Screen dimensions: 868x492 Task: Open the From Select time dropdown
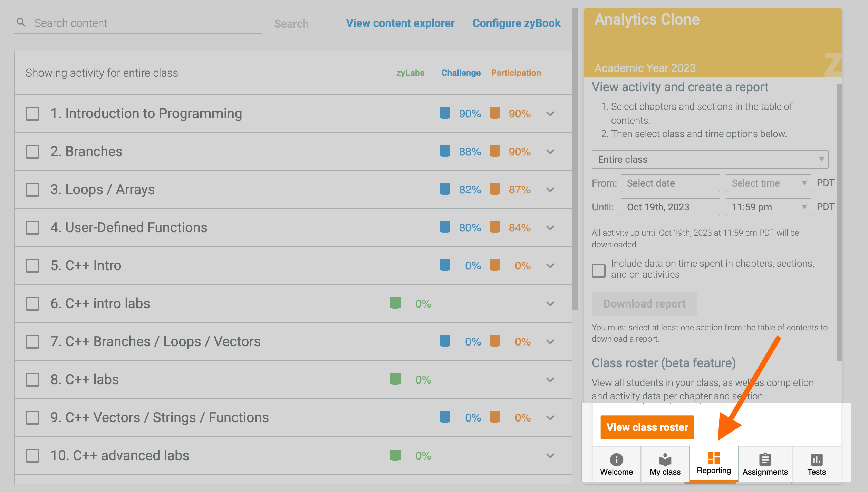point(769,183)
